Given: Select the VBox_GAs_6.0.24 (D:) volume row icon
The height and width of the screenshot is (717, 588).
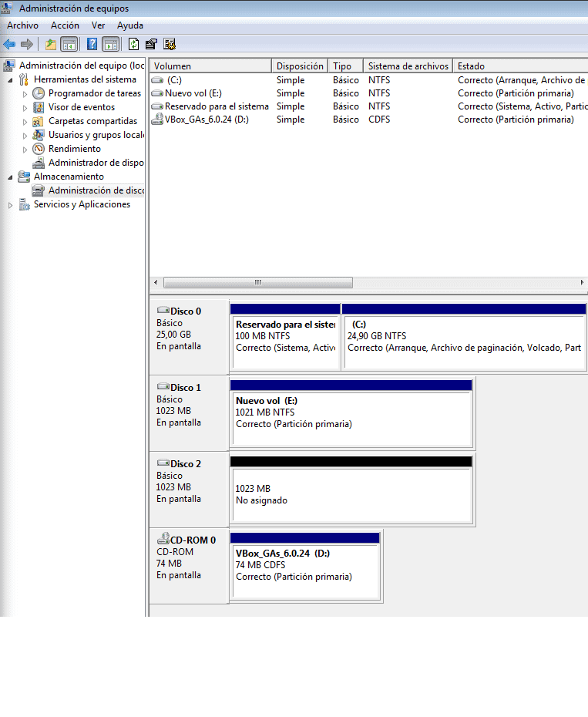Looking at the screenshot, I should click(x=157, y=119).
